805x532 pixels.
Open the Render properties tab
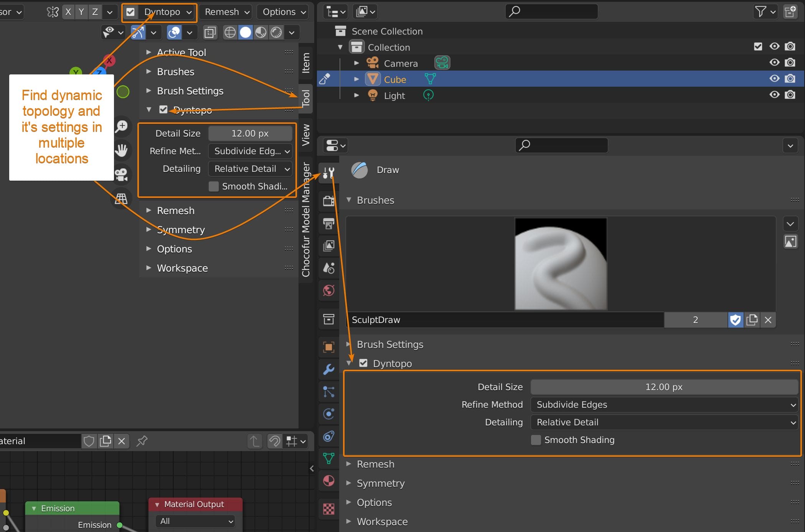(328, 201)
